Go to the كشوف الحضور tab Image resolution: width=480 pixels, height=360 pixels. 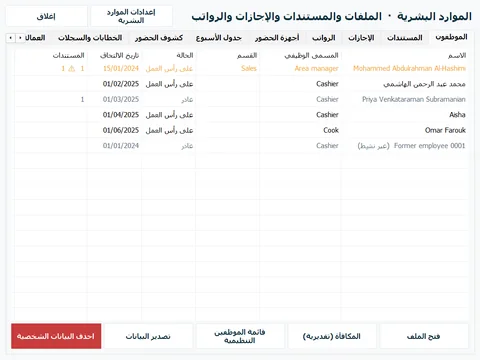(x=159, y=38)
